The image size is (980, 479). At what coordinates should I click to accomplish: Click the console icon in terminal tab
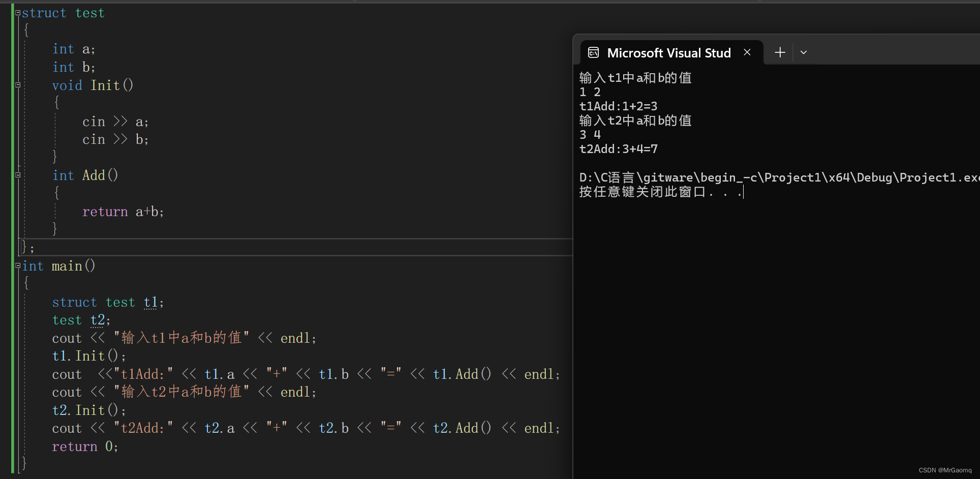pos(593,52)
